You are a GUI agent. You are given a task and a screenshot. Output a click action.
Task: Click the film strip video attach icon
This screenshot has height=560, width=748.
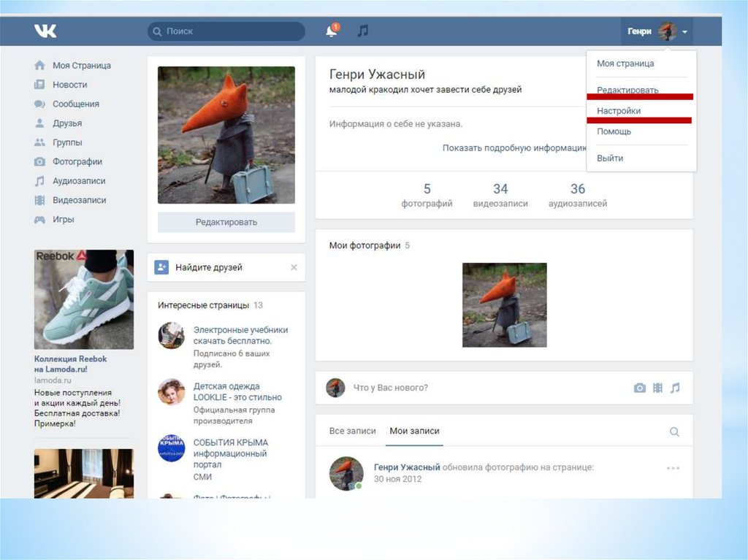click(657, 388)
